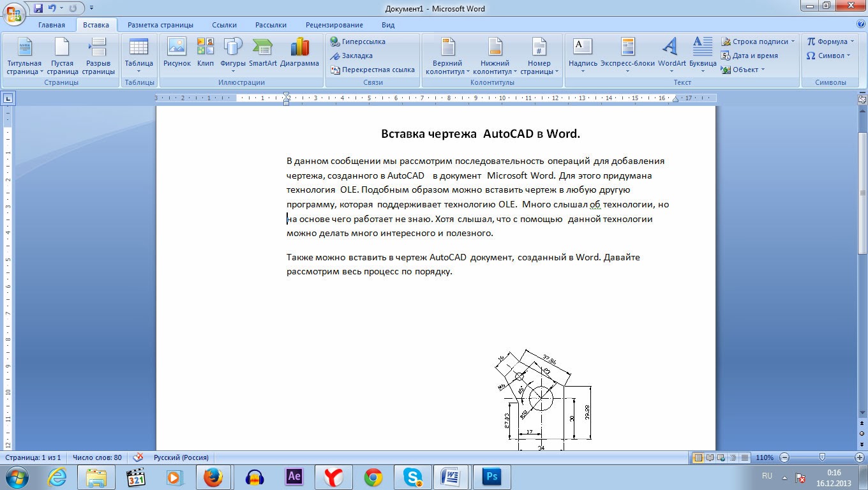Insert a blank page (Пустая страница)

tap(62, 56)
